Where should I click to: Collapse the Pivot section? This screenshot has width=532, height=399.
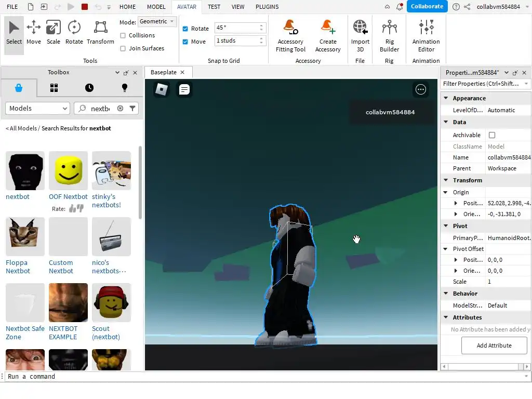(446, 225)
